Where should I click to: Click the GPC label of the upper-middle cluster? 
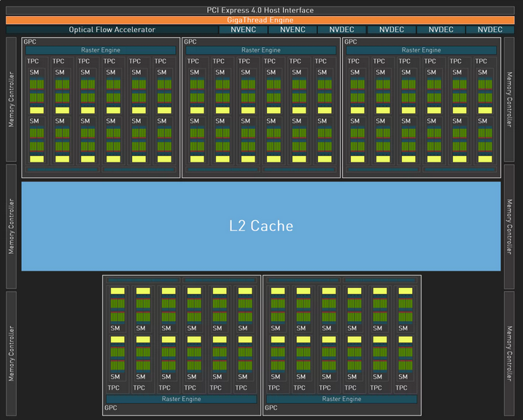pos(190,42)
